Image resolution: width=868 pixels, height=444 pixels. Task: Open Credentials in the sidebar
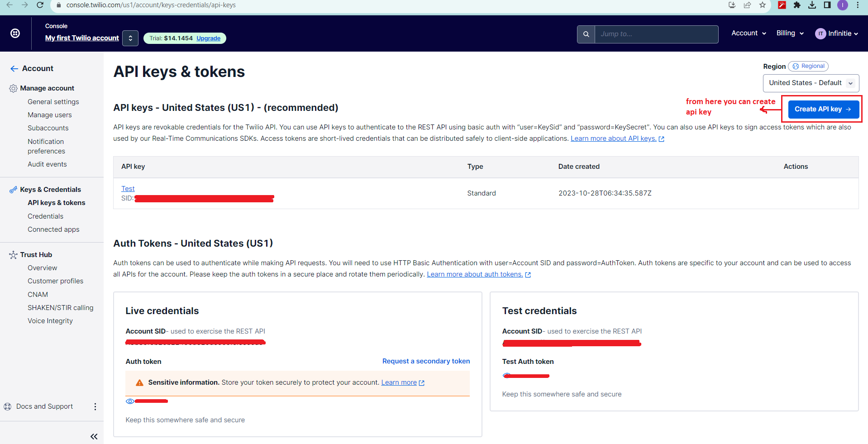point(45,216)
